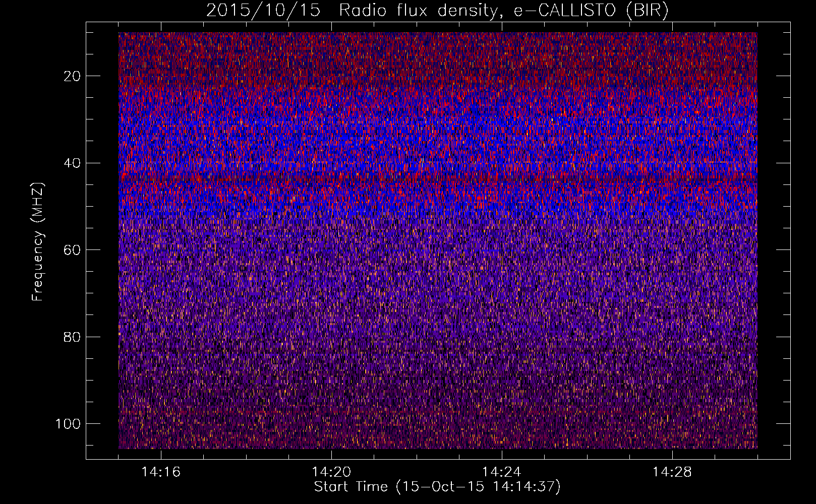Click the '80' frequency tick label
816x504 pixels.
(73, 337)
